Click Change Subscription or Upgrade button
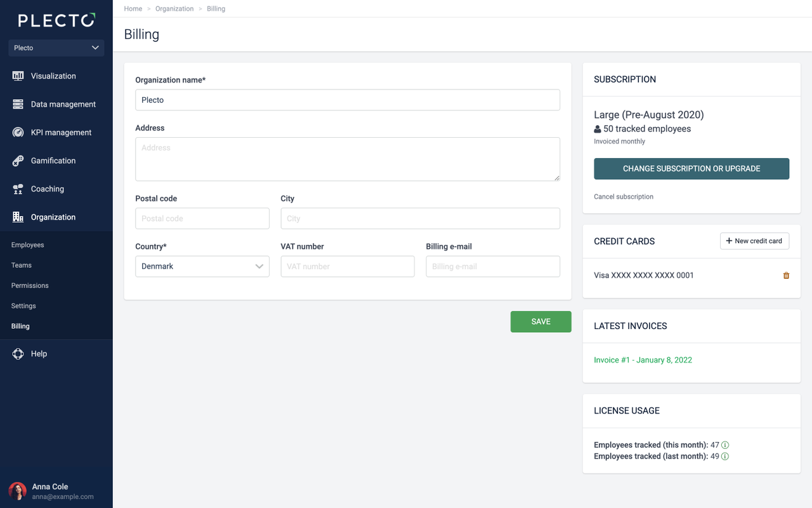Image resolution: width=812 pixels, height=508 pixels. [x=691, y=169]
